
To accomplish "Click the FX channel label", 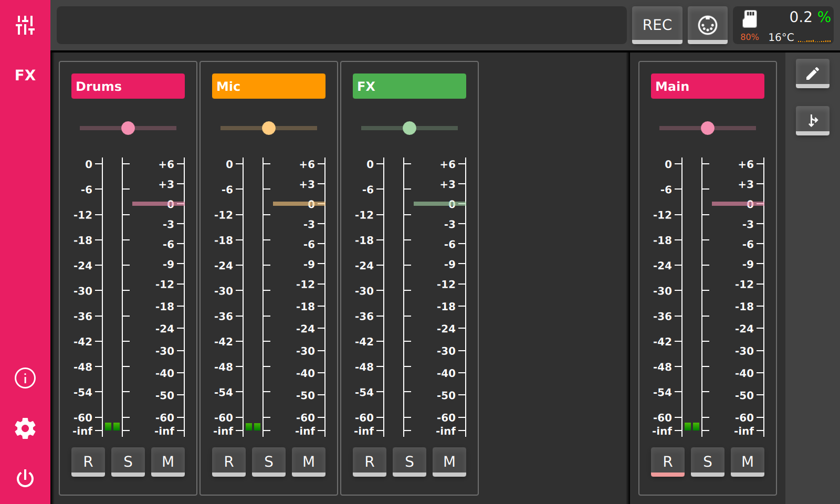I will tap(409, 86).
